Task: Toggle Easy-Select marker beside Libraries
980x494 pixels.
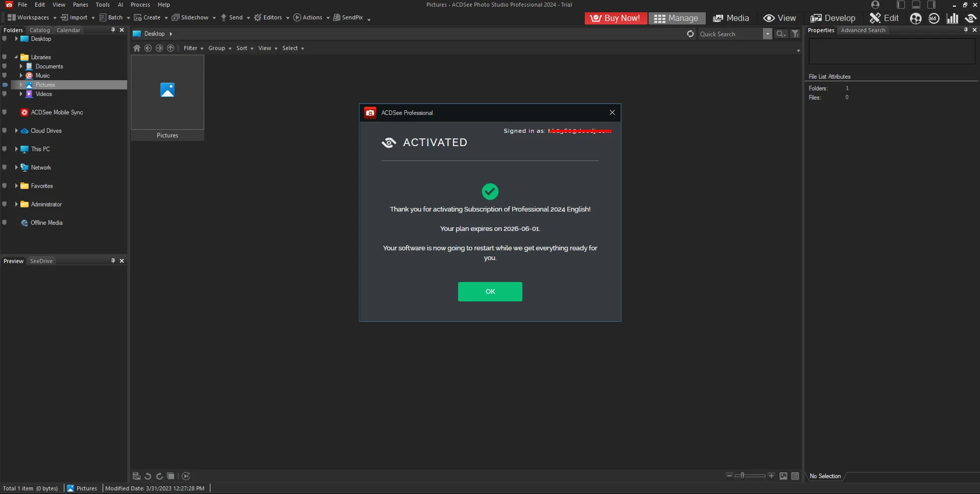Action: click(x=5, y=57)
